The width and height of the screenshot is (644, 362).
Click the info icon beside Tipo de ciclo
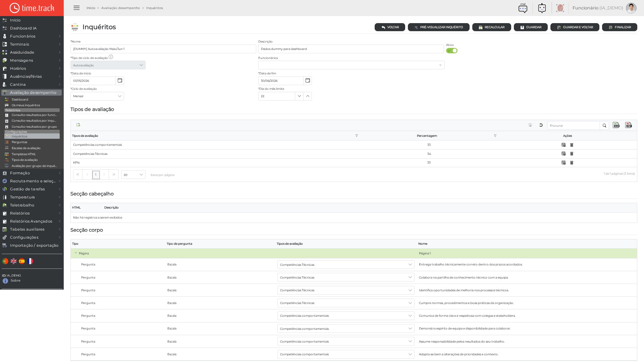pyautogui.click(x=111, y=57)
